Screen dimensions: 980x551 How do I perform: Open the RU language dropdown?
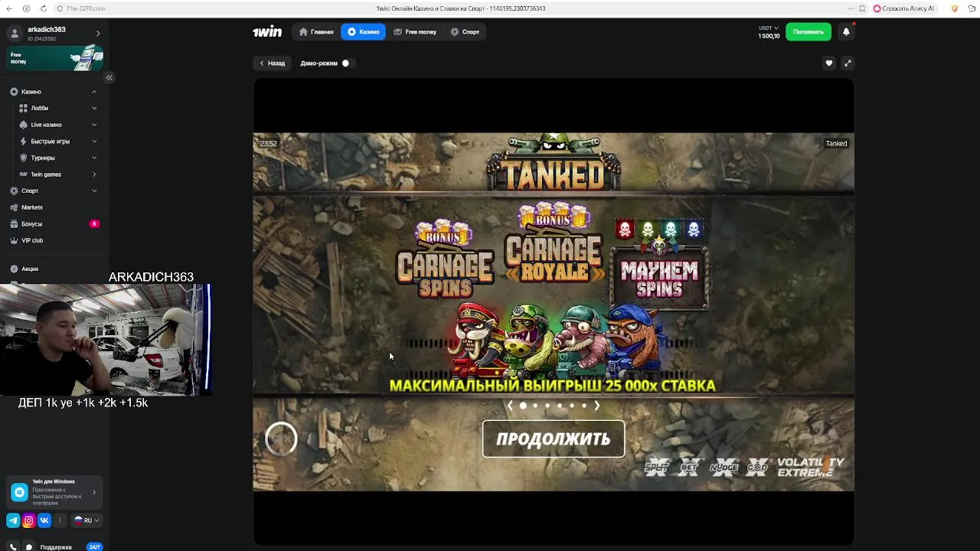87,520
